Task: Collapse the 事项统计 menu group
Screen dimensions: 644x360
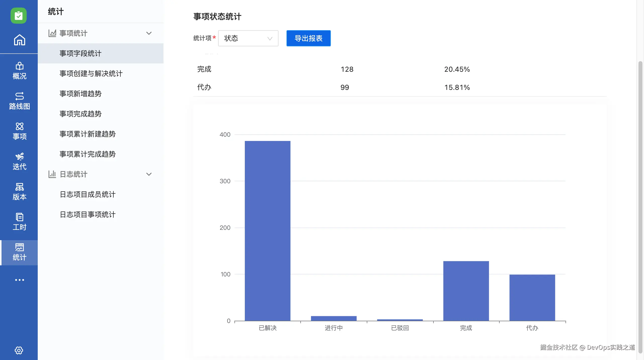Action: coord(149,33)
